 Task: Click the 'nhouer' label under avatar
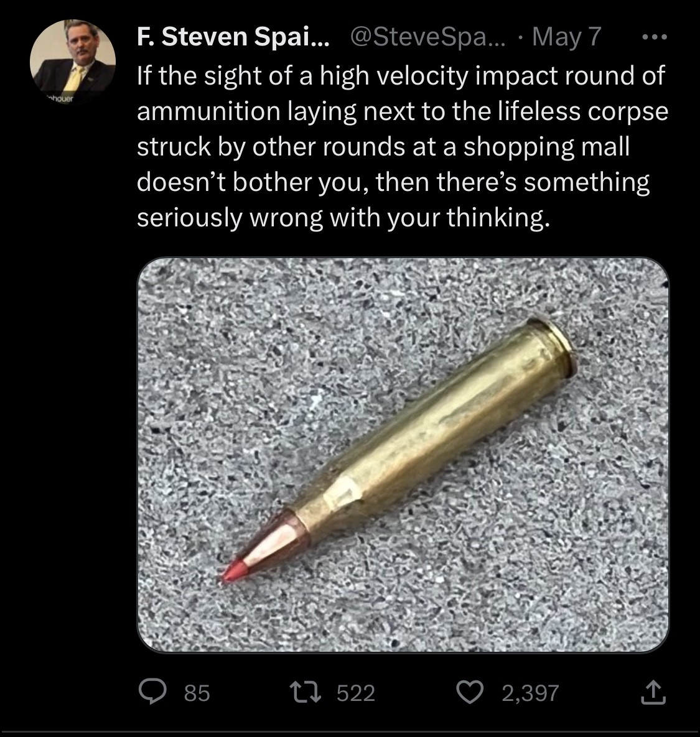60,99
